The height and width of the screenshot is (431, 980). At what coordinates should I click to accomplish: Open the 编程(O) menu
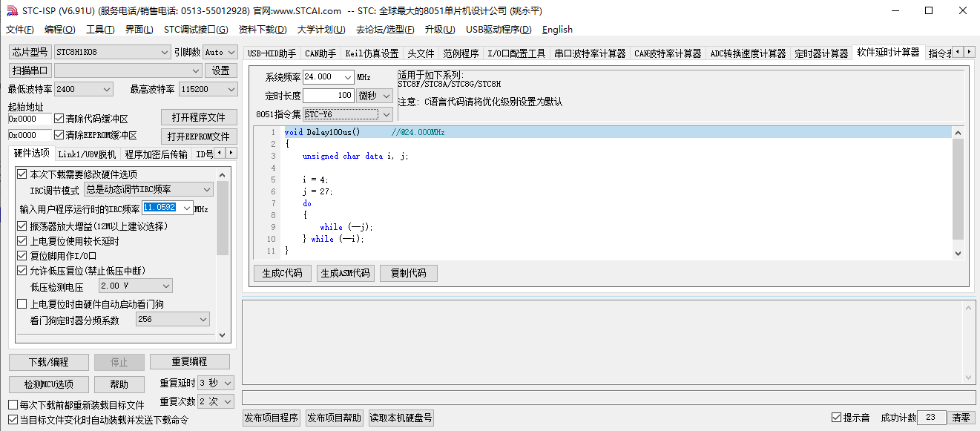click(59, 30)
